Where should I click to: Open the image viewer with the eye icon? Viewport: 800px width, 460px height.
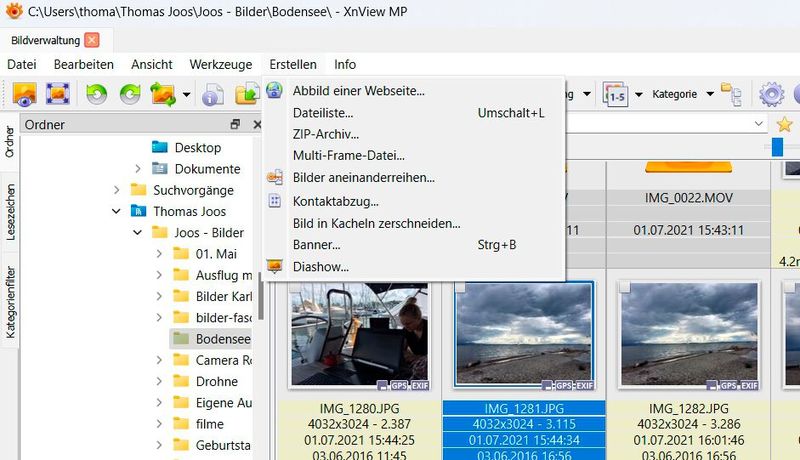click(x=24, y=94)
